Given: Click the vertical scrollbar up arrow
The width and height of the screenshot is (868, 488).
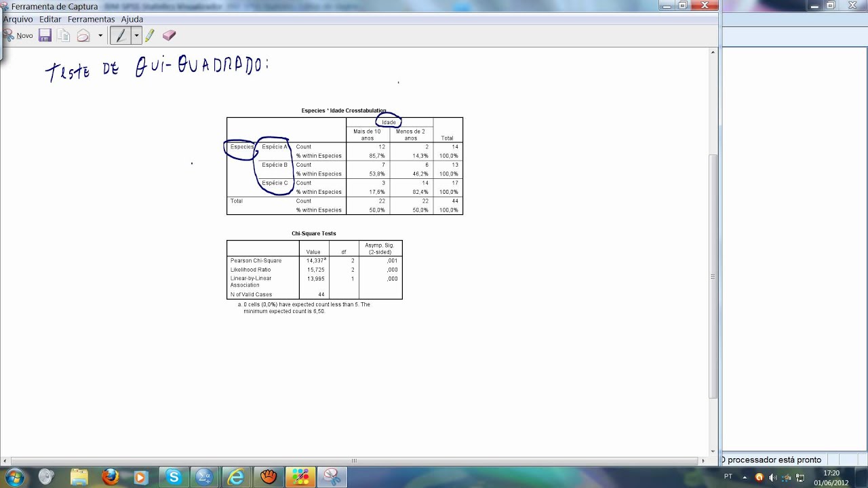Looking at the screenshot, I should pyautogui.click(x=713, y=52).
